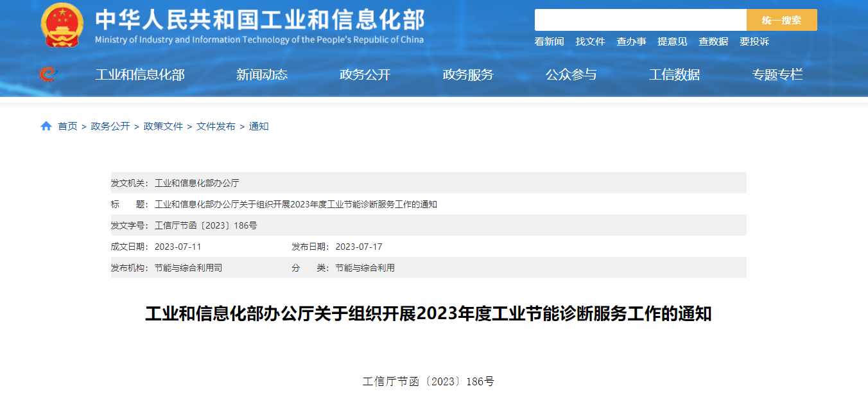Click the 发布日期 value 2023-07-17
This screenshot has width=868, height=393.
tap(359, 247)
